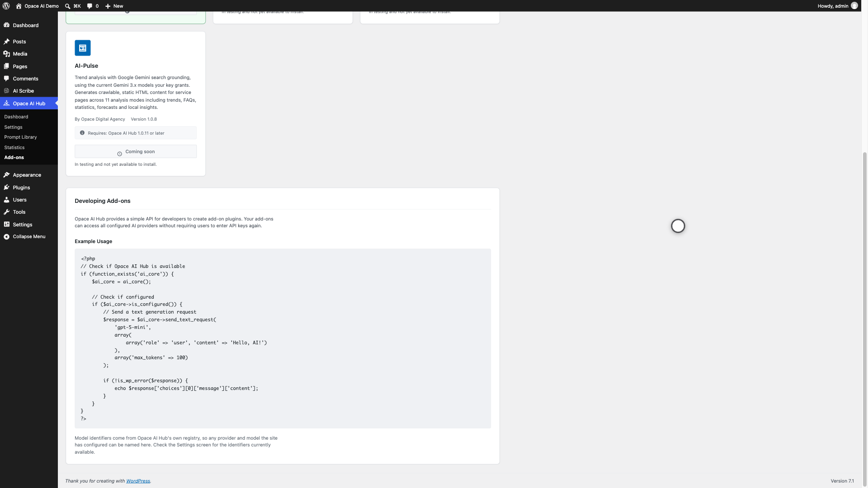The width and height of the screenshot is (868, 488).
Task: Click the AI-Pulse add-on title
Action: click(x=86, y=66)
